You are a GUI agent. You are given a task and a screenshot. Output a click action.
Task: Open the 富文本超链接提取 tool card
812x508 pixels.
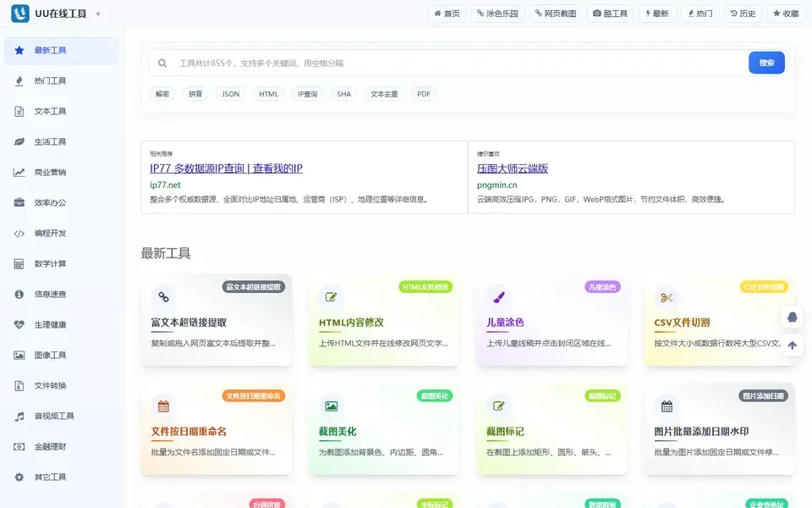(217, 320)
